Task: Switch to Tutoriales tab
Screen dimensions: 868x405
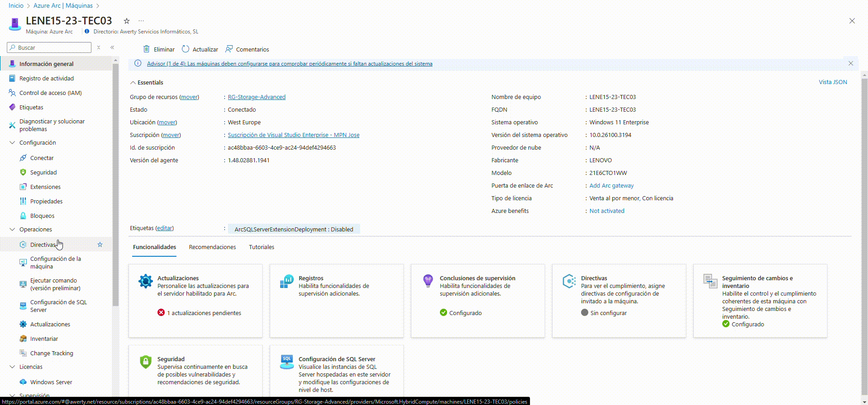Action: click(262, 247)
